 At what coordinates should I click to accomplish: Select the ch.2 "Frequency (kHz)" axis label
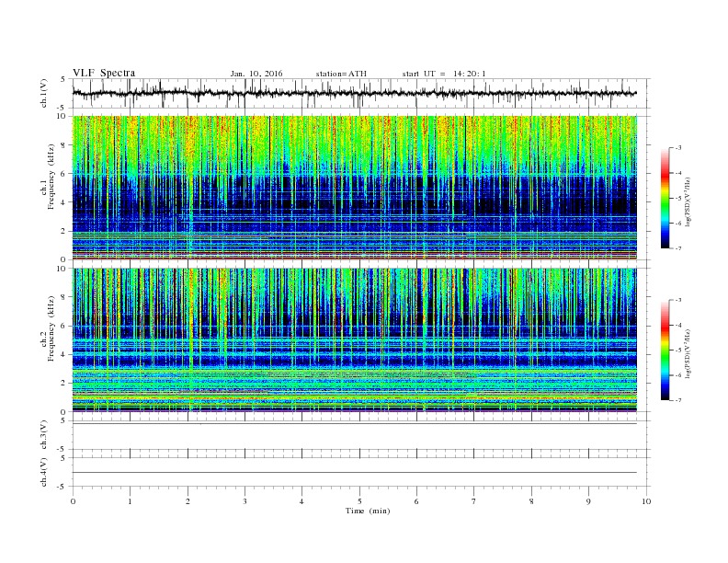click(x=51, y=328)
